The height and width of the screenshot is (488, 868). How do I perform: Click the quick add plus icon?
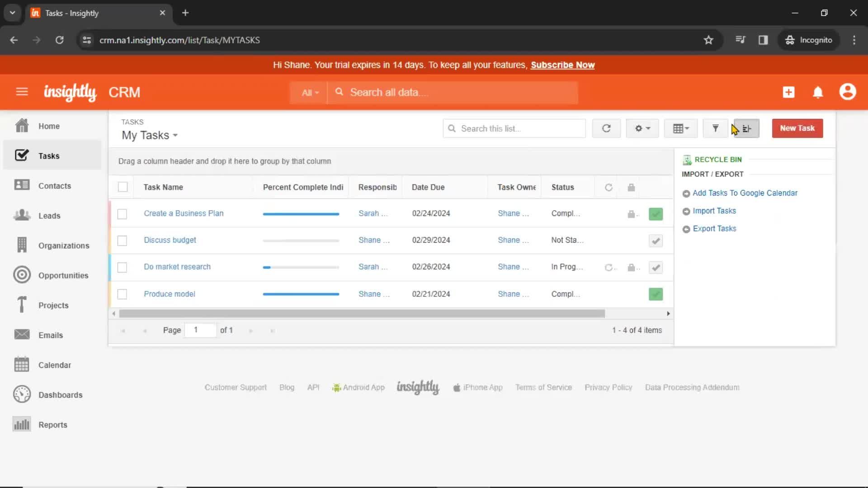pyautogui.click(x=788, y=92)
